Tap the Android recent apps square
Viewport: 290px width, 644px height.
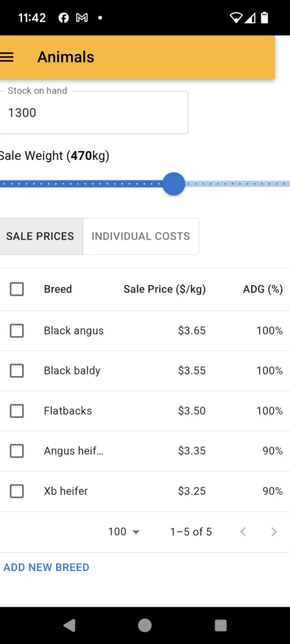click(221, 625)
